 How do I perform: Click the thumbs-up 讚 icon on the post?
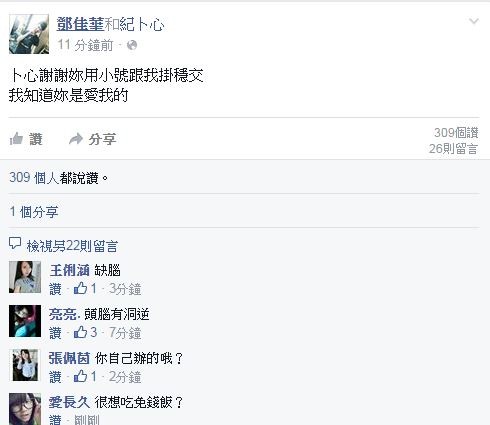click(16, 139)
